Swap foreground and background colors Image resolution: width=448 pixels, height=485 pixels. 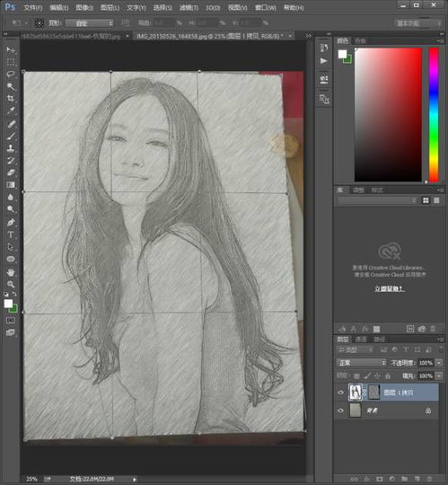click(14, 294)
